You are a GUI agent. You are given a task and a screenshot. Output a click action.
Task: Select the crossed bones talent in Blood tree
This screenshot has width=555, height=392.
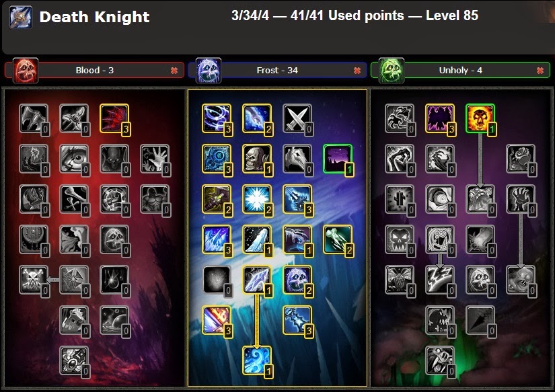coord(74,199)
